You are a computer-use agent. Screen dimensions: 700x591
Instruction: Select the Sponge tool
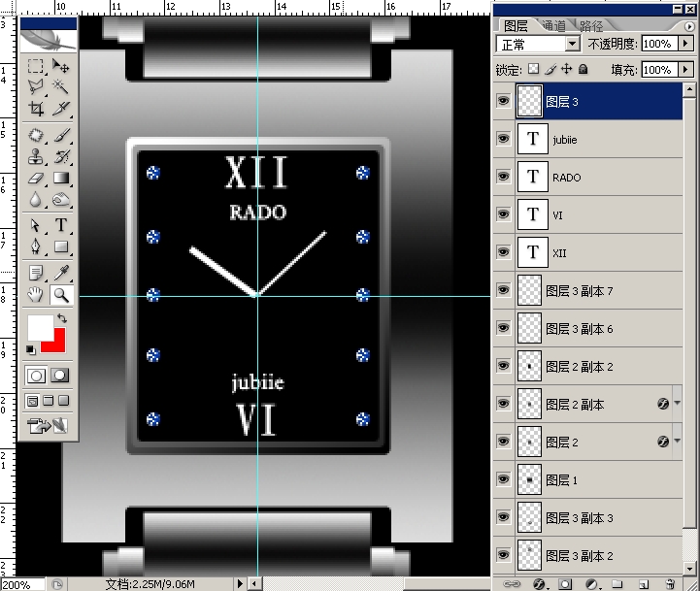(x=61, y=200)
